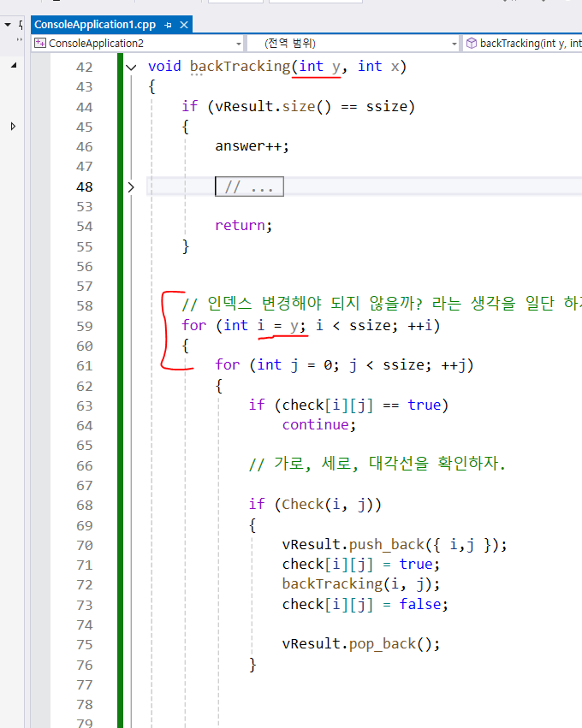
Task: Click line number 72 in the margin
Action: click(x=85, y=584)
